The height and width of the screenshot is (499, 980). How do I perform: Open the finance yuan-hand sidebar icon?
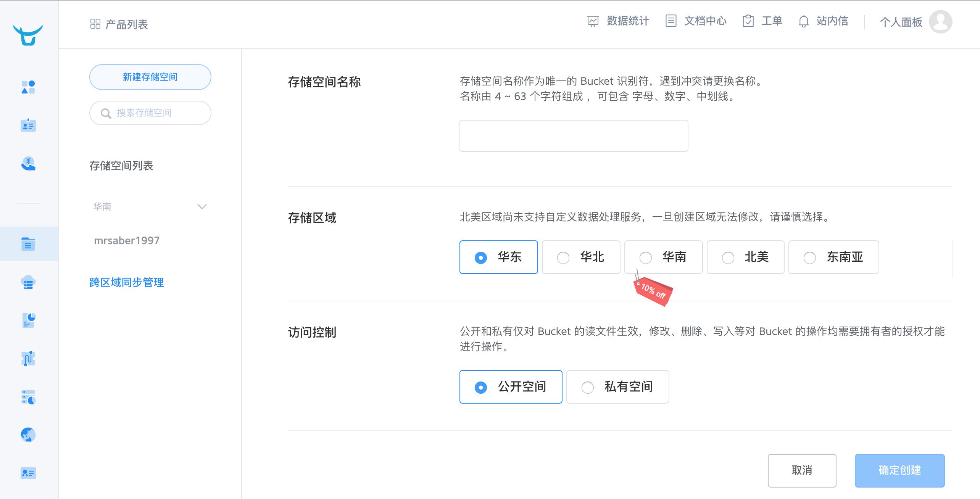coord(28,164)
